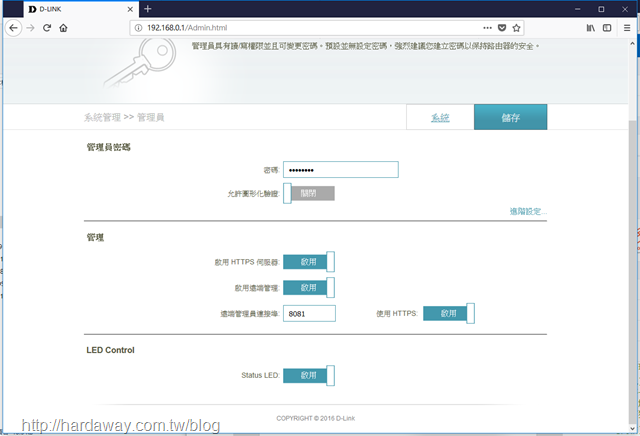Open a new browser tab

tap(148, 9)
